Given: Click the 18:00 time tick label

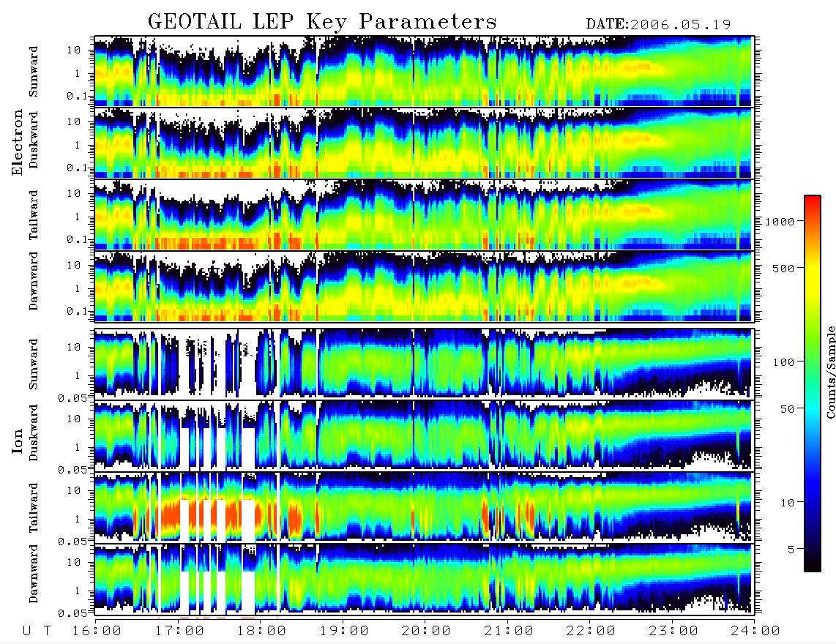Looking at the screenshot, I should click(261, 631).
